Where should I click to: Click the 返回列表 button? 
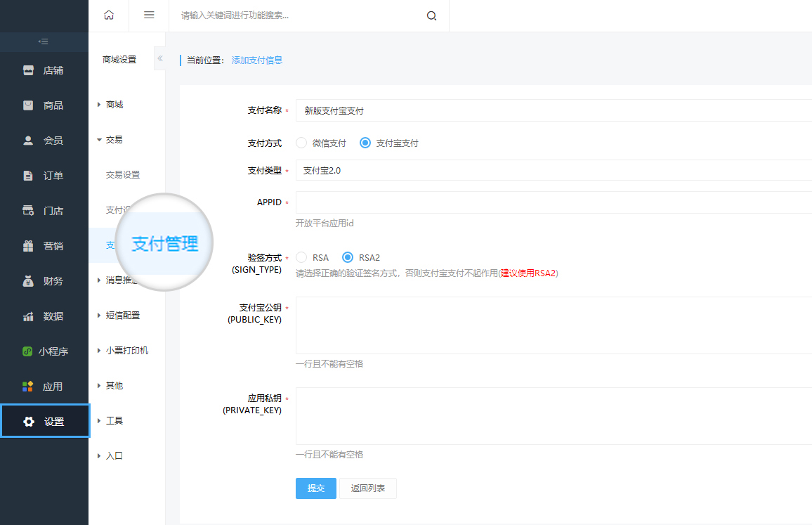coord(368,488)
